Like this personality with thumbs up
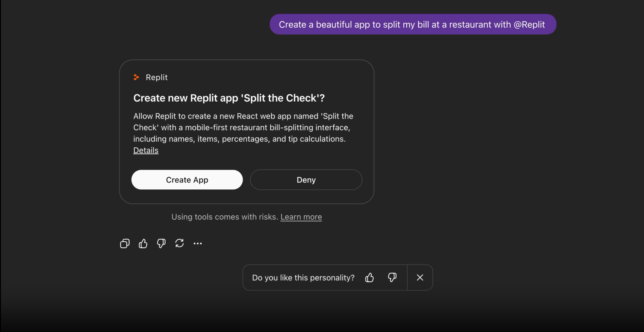This screenshot has width=644, height=332. pos(369,277)
